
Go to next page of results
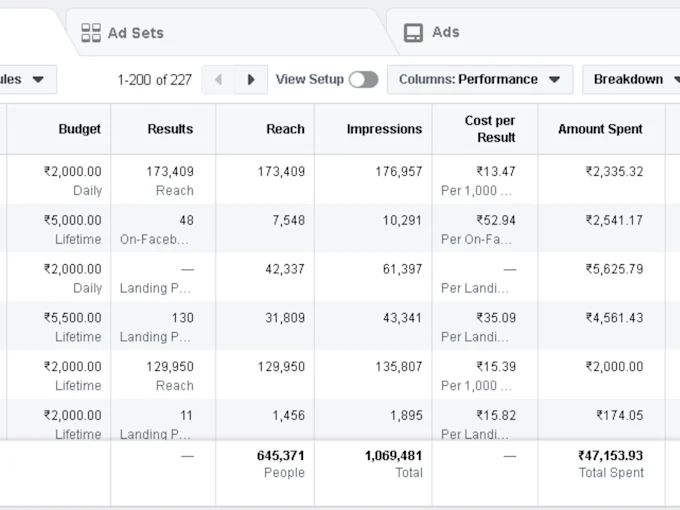[251, 80]
